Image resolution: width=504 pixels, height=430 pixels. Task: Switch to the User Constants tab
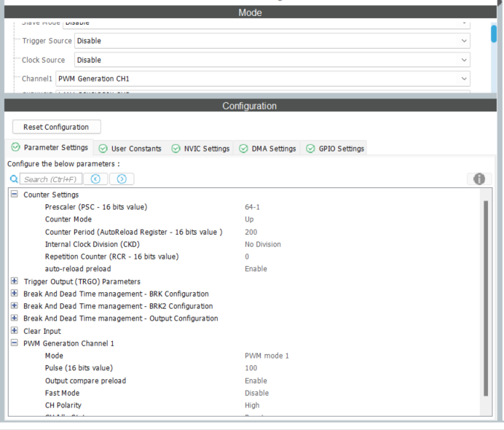click(130, 149)
